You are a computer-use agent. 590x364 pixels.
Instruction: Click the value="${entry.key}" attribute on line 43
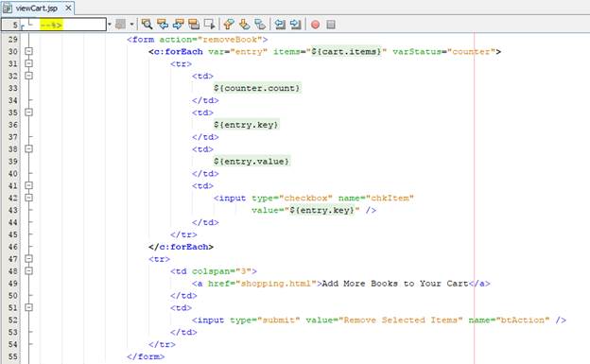pos(305,210)
